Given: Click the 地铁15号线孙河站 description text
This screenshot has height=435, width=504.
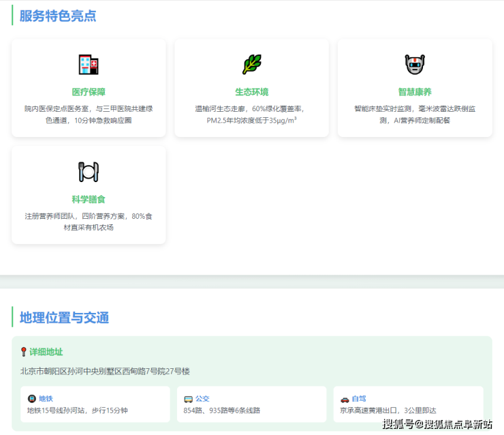Looking at the screenshot, I should [77, 410].
